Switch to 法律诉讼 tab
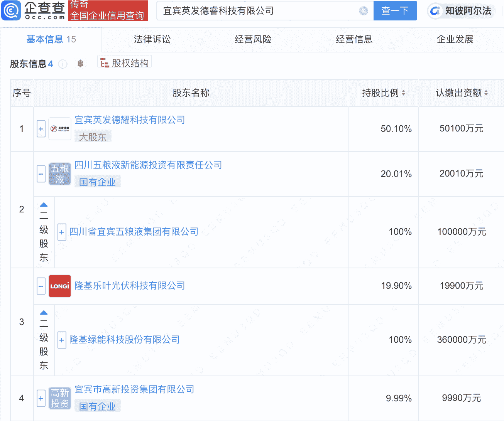The image size is (504, 421). 152,39
